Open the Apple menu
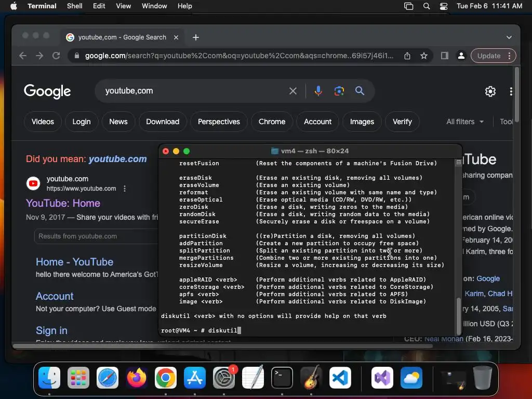532x399 pixels. point(14,6)
